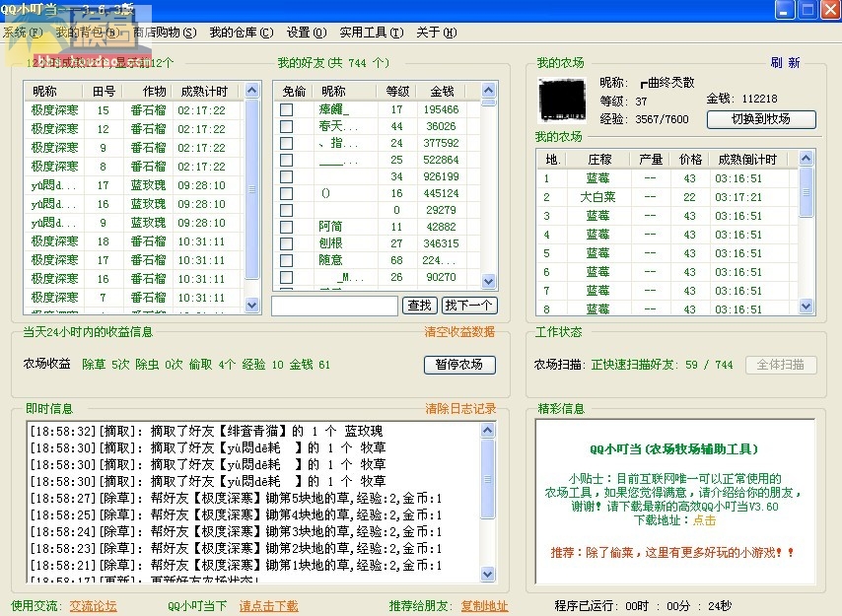The image size is (842, 616).
Task: Click the scroll-down arrow of maturity list
Action: click(x=251, y=306)
